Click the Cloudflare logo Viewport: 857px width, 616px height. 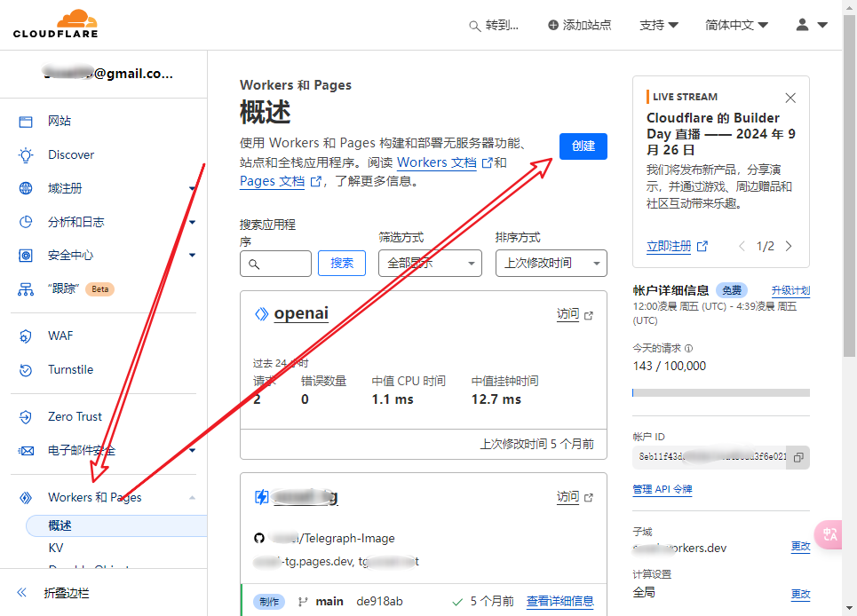[55, 24]
